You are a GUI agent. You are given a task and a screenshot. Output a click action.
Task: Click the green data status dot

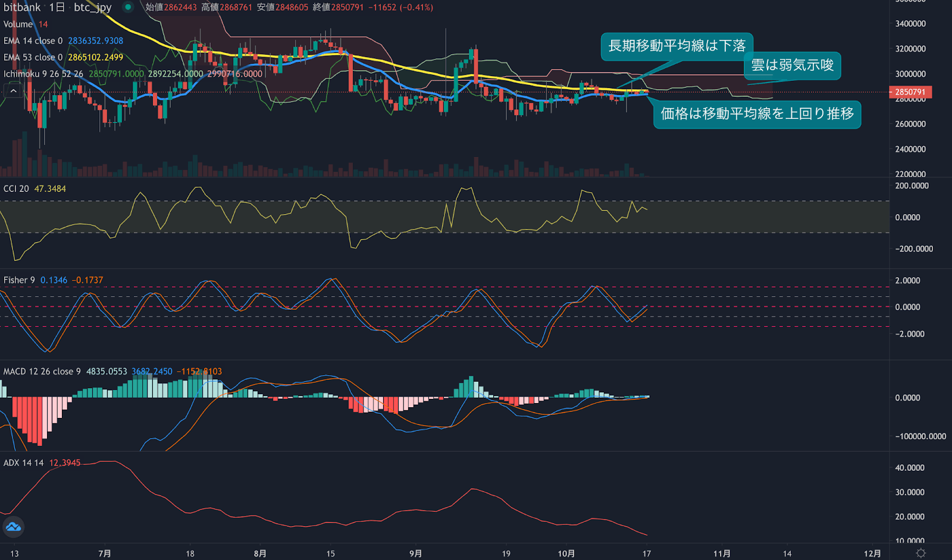[x=127, y=8]
